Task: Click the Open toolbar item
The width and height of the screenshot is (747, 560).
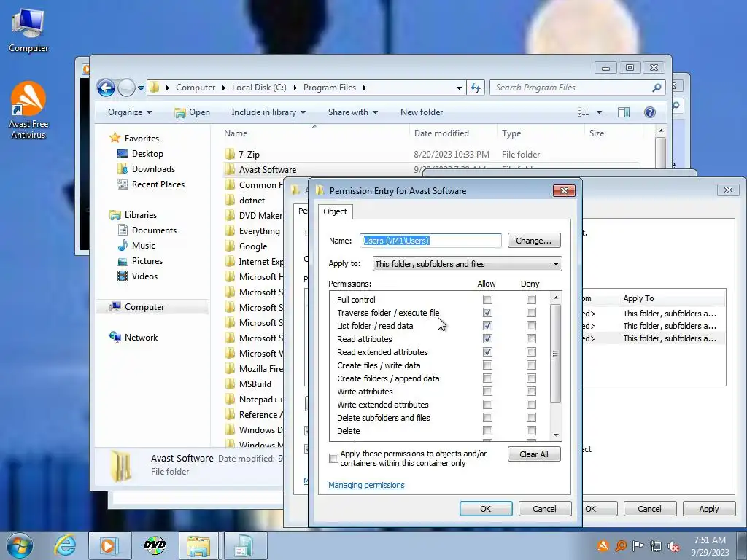Action: 193,112
